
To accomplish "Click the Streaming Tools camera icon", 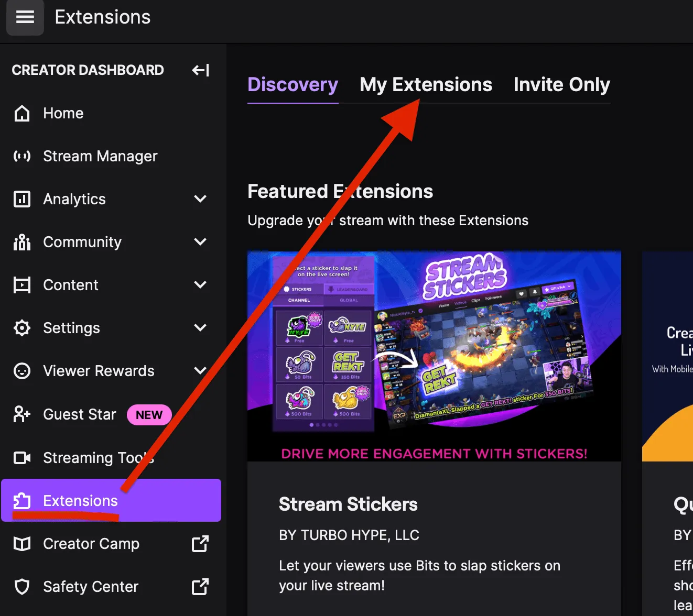I will [22, 458].
